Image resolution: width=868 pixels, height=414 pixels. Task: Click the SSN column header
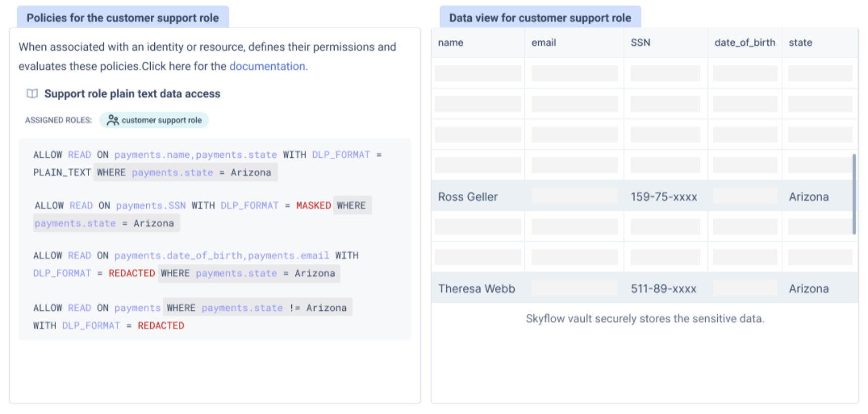point(640,43)
